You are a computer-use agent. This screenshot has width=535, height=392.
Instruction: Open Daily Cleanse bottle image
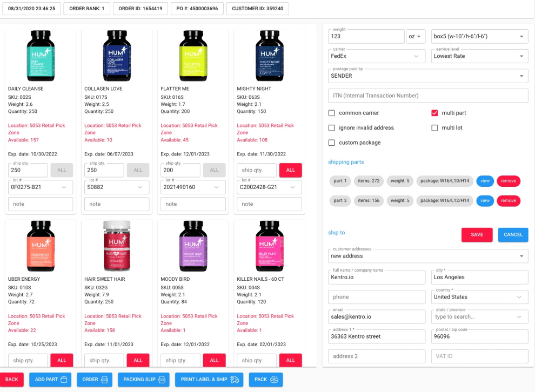coord(41,56)
